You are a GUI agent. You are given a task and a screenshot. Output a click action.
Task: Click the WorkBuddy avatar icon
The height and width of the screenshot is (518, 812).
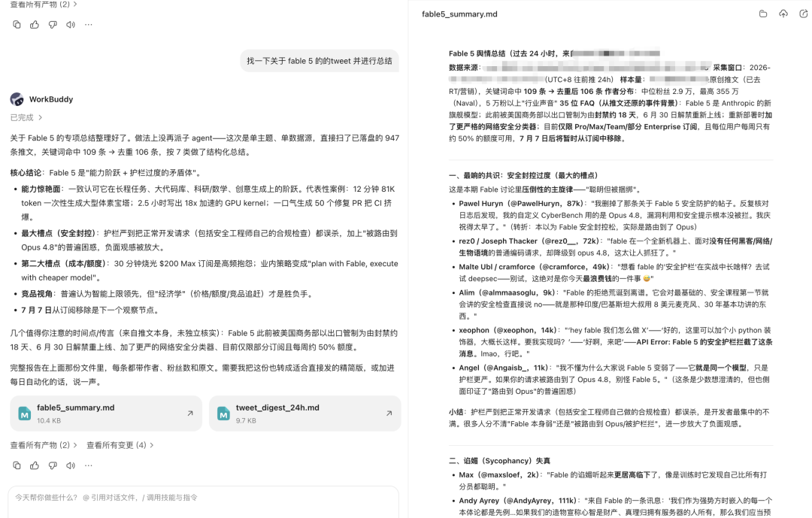(17, 99)
